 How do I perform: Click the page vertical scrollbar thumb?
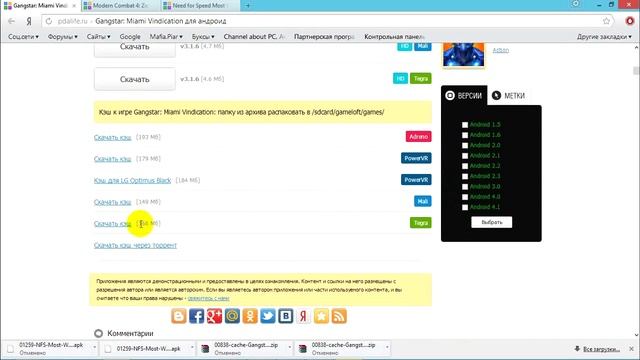(636, 70)
